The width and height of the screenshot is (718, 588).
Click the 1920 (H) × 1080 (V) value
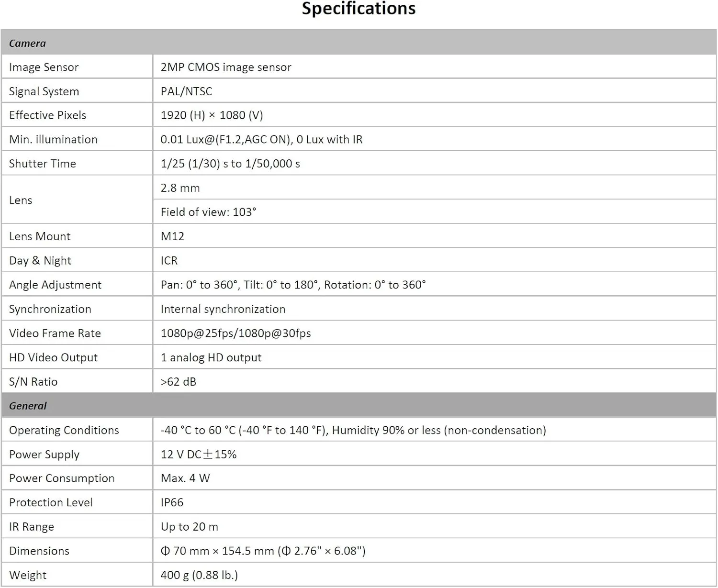(x=212, y=115)
